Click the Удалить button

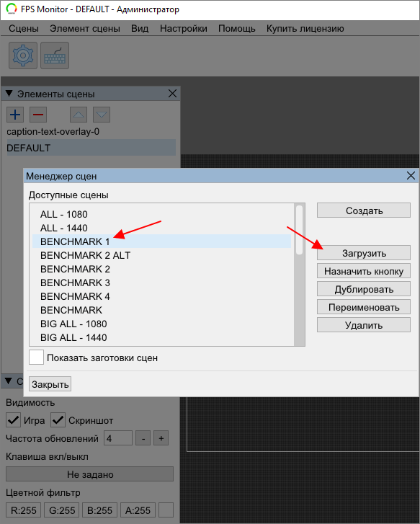tap(364, 325)
